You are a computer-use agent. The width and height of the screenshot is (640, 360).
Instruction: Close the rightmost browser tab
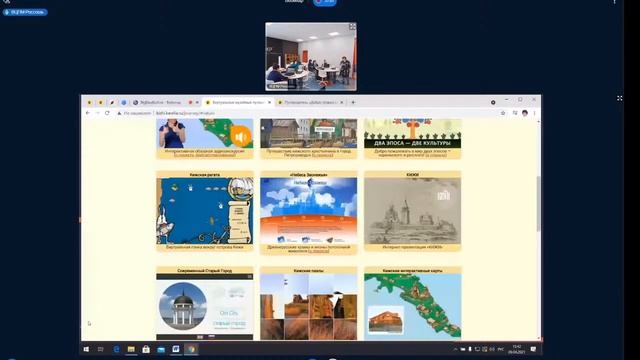pyautogui.click(x=342, y=102)
